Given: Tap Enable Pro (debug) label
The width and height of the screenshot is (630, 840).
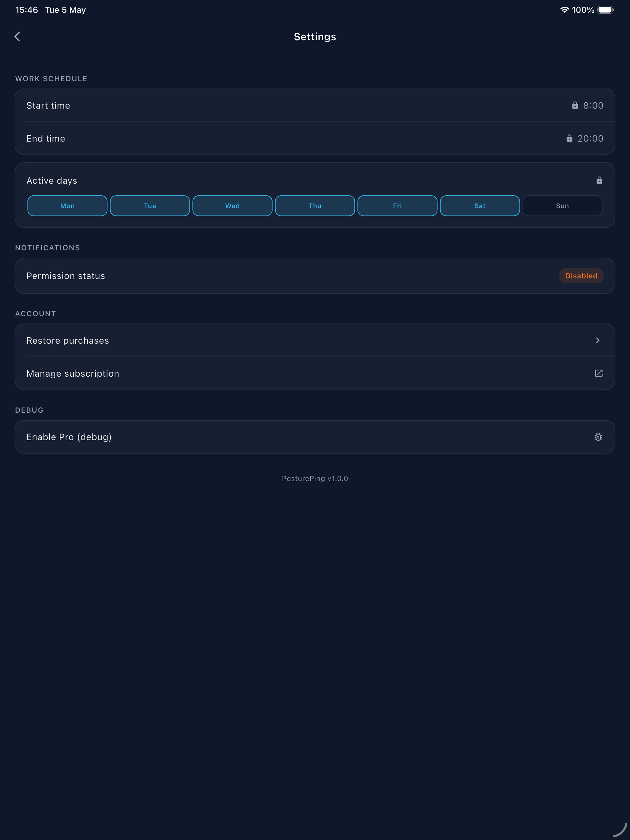Looking at the screenshot, I should tap(69, 437).
